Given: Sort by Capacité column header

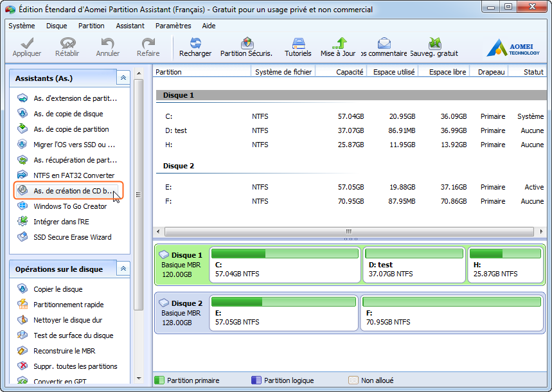Looking at the screenshot, I should [x=341, y=72].
